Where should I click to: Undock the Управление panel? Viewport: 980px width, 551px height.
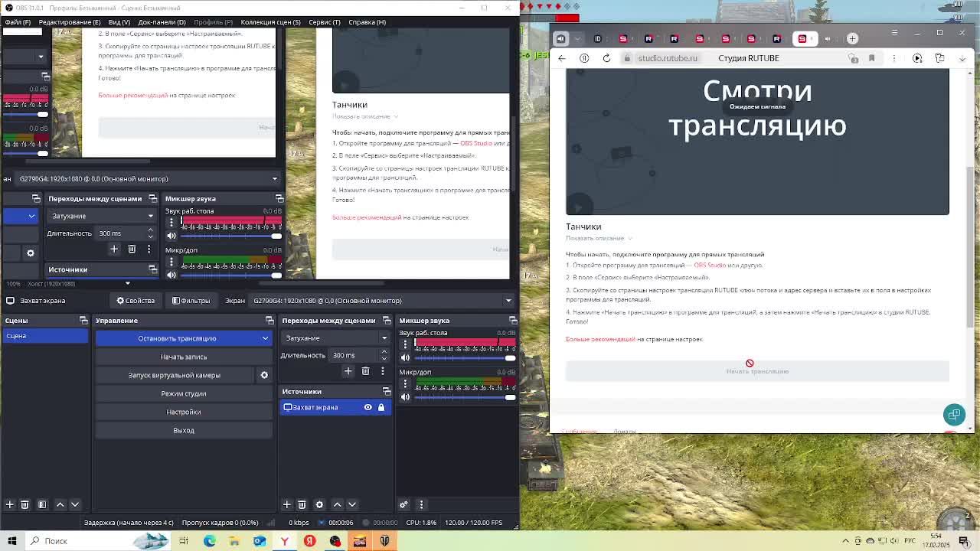[x=269, y=320]
